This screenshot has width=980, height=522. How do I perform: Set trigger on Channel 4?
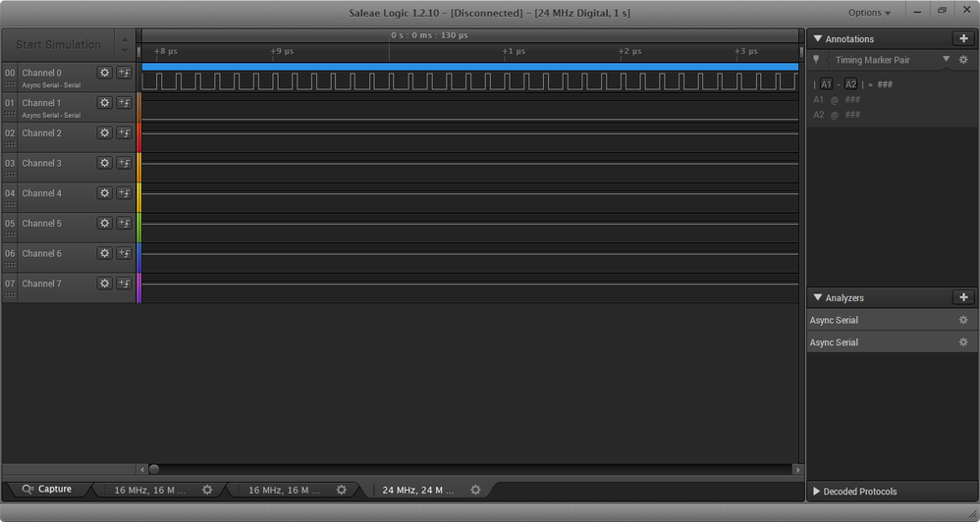pos(124,193)
